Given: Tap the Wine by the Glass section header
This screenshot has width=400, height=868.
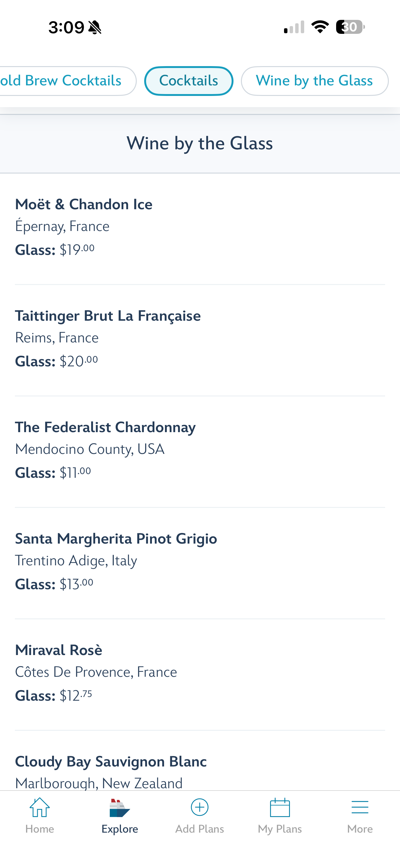Looking at the screenshot, I should (200, 143).
